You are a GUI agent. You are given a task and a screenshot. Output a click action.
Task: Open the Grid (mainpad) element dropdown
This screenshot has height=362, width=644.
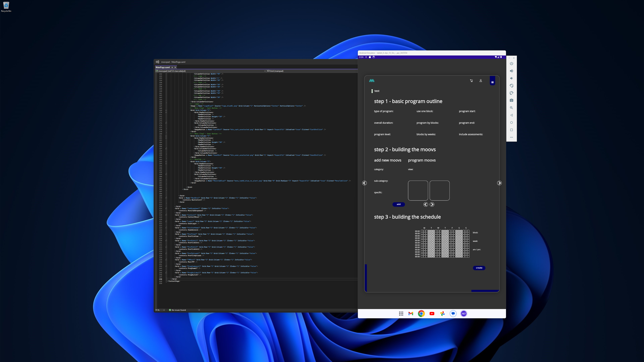point(312,71)
